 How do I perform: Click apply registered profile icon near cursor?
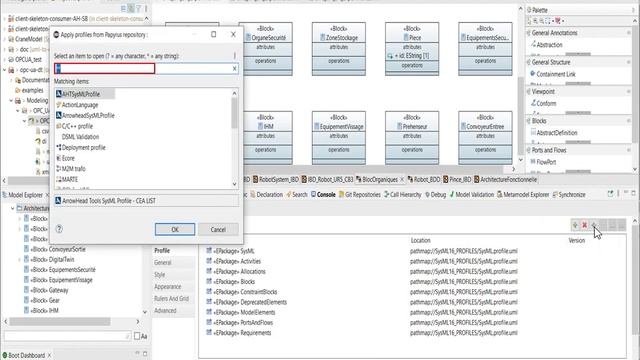[594, 225]
